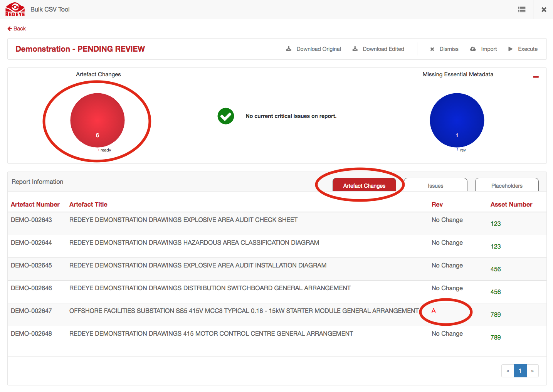Open the Placeholders tab
The image size is (553, 392).
(506, 185)
